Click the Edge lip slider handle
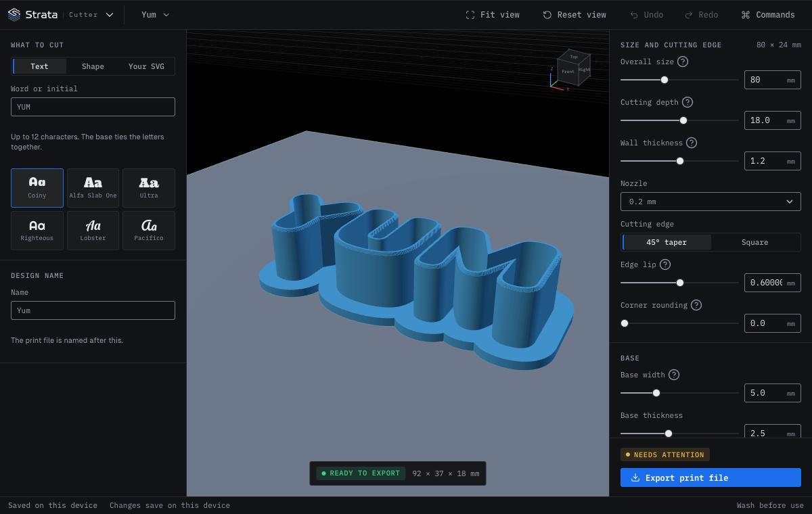Screen dimensions: 812x514 coord(680,283)
